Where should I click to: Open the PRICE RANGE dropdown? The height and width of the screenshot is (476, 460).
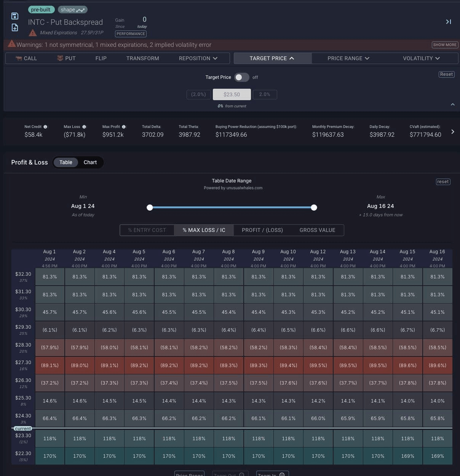pyautogui.click(x=348, y=58)
